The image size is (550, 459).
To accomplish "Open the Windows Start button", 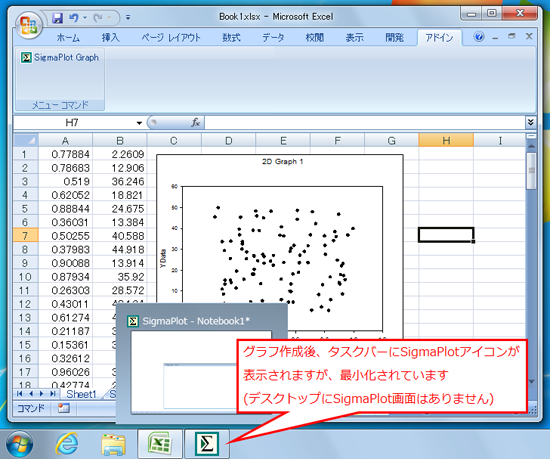I will [20, 444].
